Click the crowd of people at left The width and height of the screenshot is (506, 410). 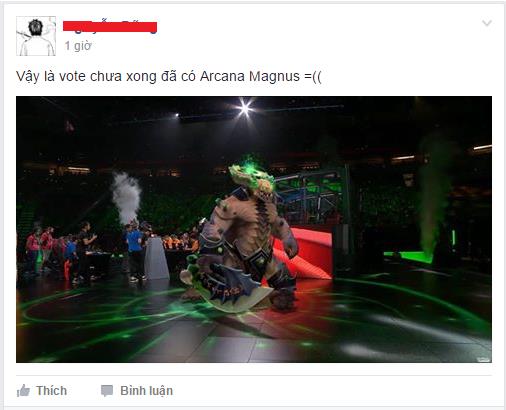(x=60, y=252)
